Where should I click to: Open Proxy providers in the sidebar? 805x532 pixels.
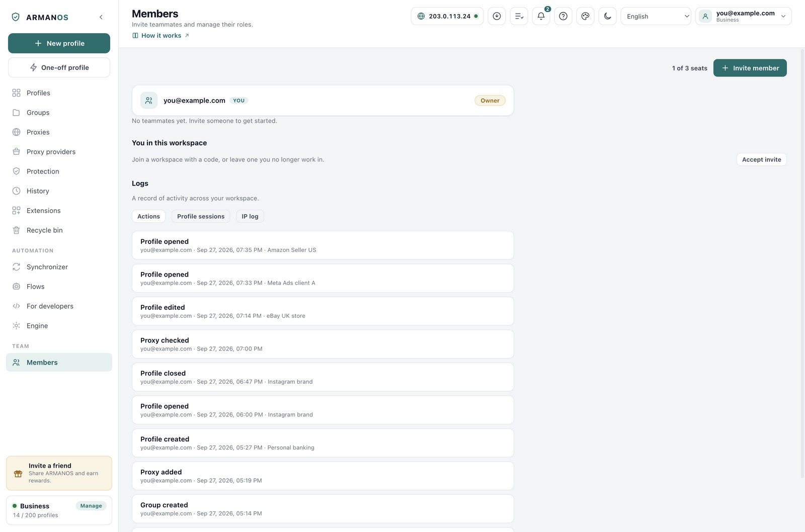(x=59, y=152)
